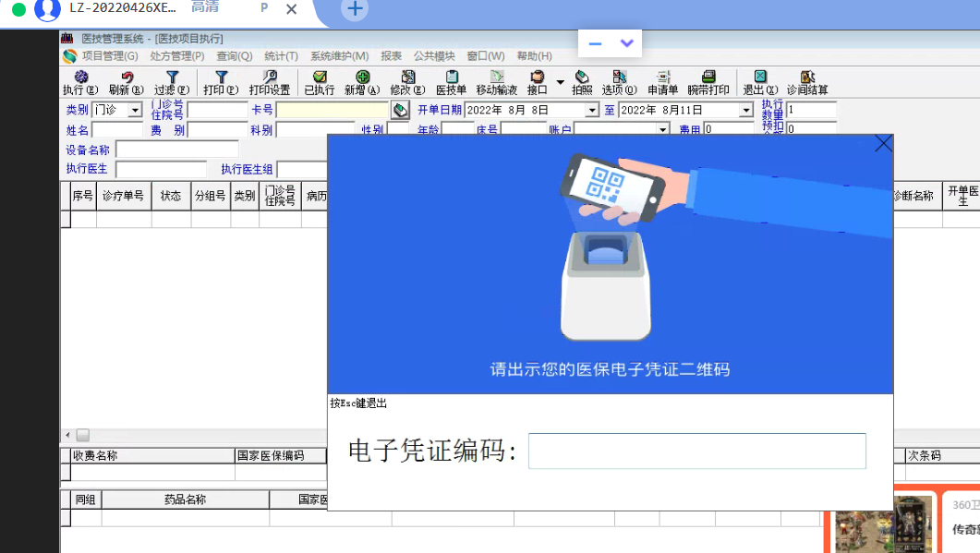Click the 门诊号/住院号 input field
The image size is (980, 553).
[217, 110]
